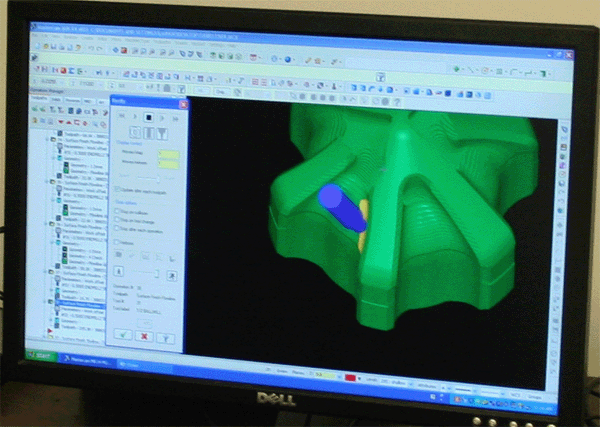The width and height of the screenshot is (600, 427).
Task: Click the help icon in Verify dialog
Action: click(x=165, y=337)
